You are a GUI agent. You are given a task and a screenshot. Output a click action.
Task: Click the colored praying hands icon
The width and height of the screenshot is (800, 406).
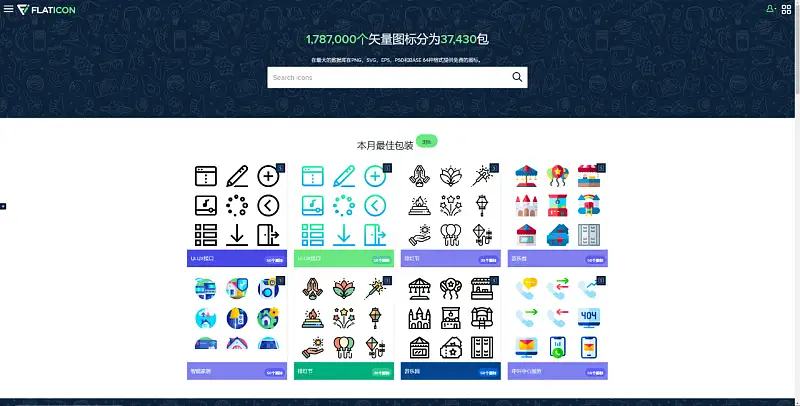[x=313, y=289]
